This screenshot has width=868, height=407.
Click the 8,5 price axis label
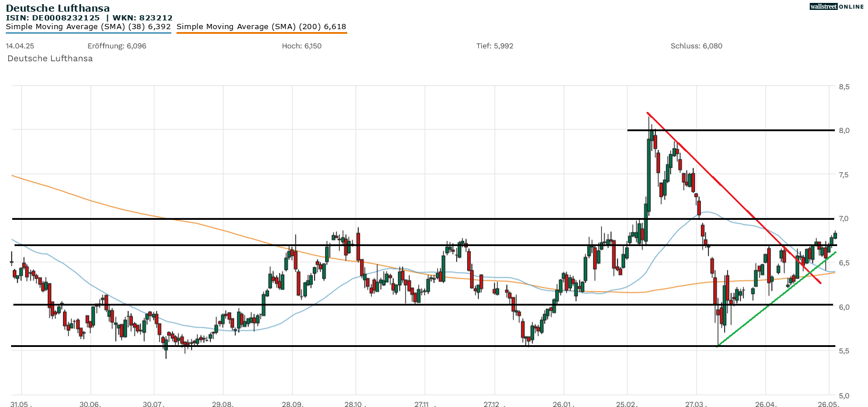click(844, 86)
